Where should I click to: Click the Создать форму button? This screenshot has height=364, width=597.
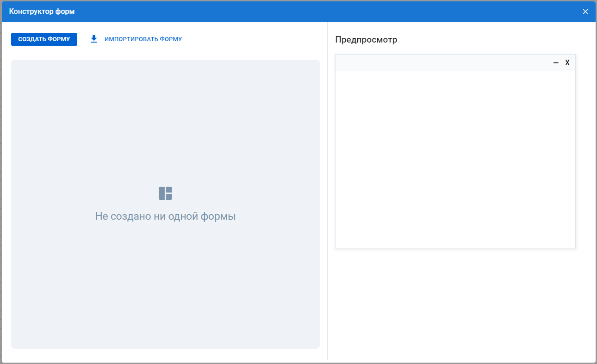[44, 39]
